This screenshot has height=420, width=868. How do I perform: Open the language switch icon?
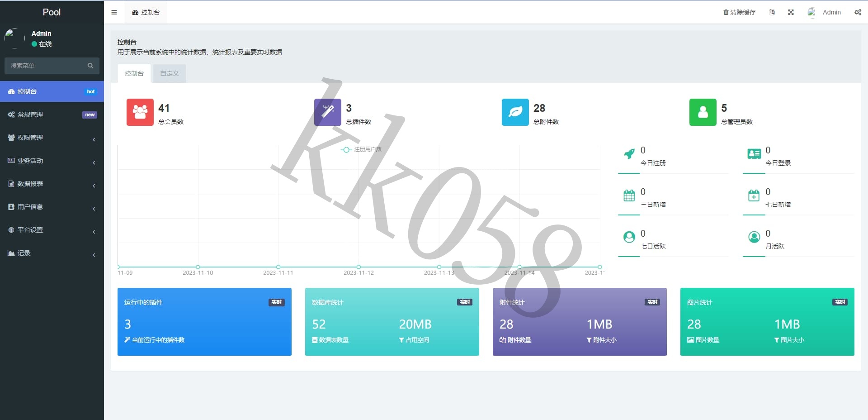(x=772, y=12)
